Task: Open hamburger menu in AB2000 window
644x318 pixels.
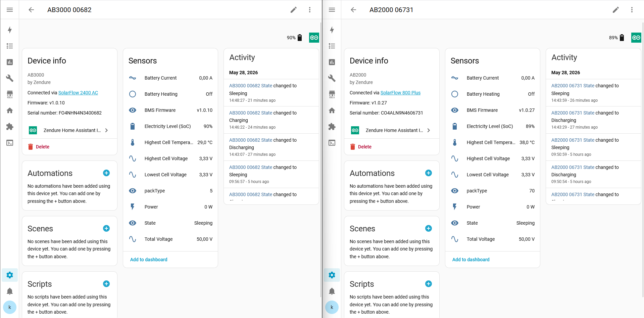Action: (x=332, y=10)
